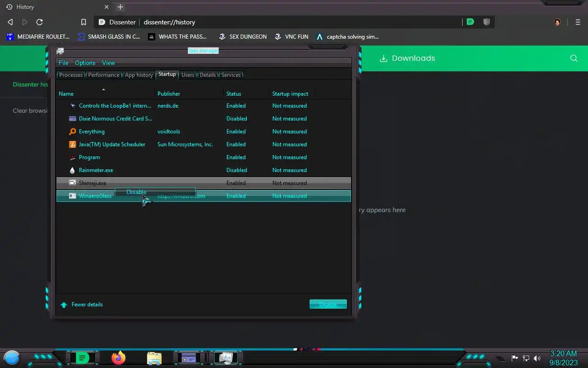Viewport: 588px width, 368px height.
Task: Open the Options menu in Task Manager
Action: (x=85, y=63)
